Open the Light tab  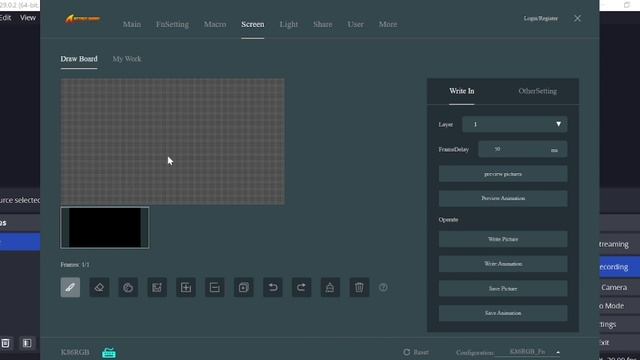point(289,24)
